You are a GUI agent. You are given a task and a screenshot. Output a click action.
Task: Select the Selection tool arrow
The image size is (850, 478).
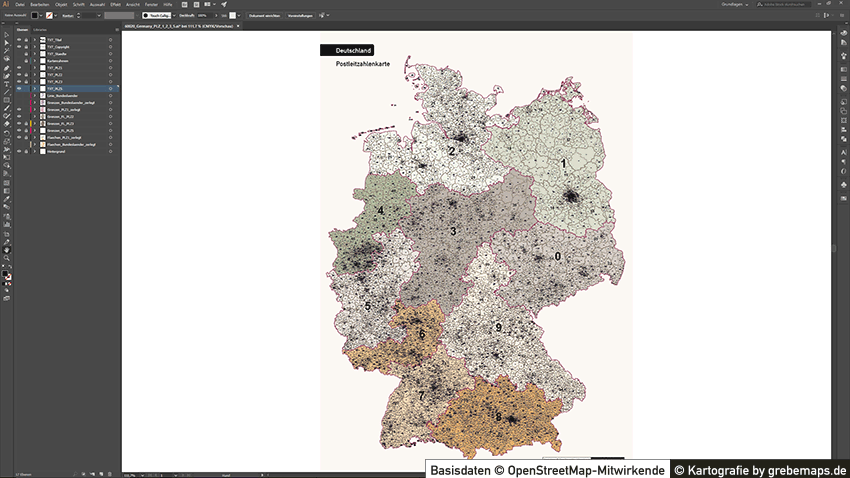click(x=6, y=37)
